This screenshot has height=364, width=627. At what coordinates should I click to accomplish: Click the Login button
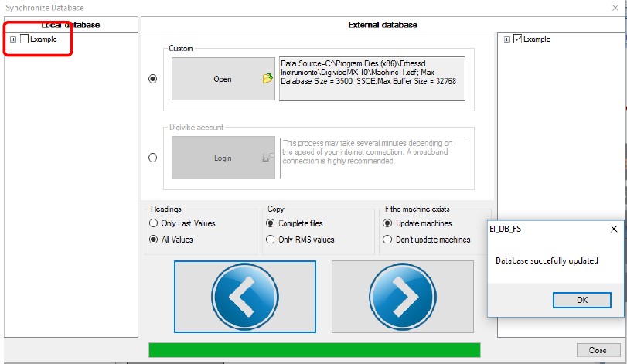(x=223, y=158)
